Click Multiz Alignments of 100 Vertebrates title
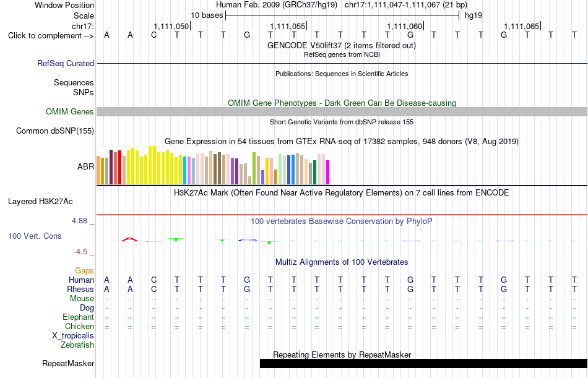The image size is (588, 378). (x=342, y=262)
